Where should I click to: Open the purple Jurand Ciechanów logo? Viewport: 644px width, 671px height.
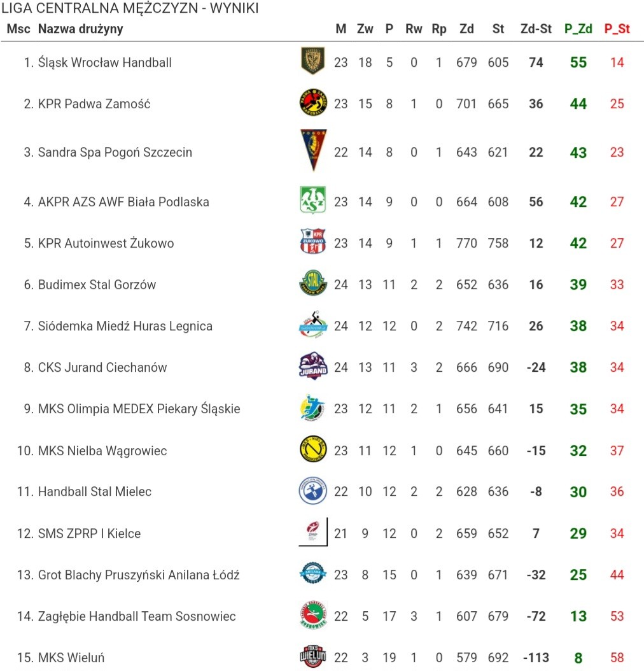(313, 366)
